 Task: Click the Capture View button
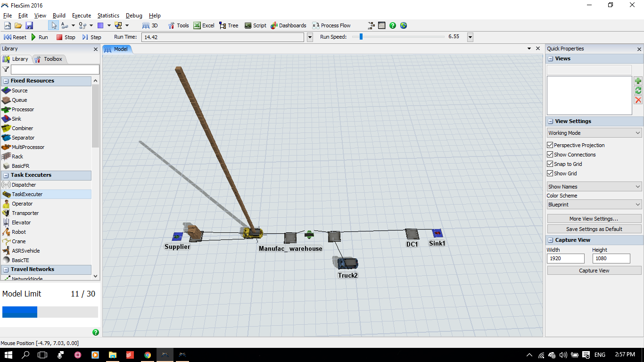pyautogui.click(x=594, y=271)
